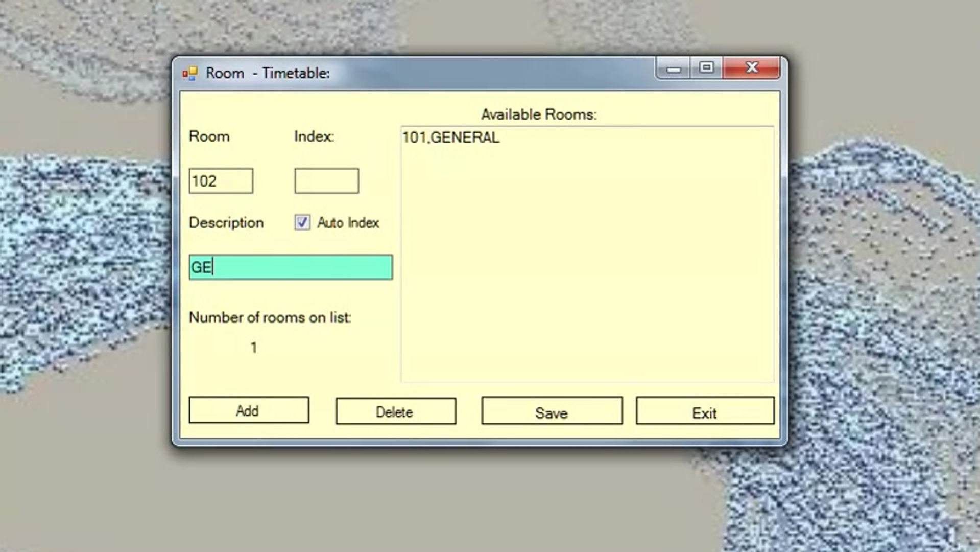Image resolution: width=980 pixels, height=552 pixels.
Task: Click the Available Rooms heading
Action: tap(539, 114)
